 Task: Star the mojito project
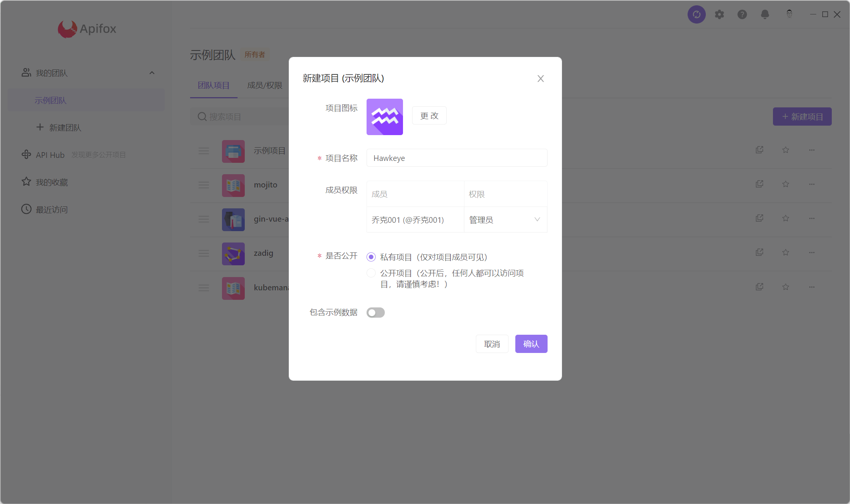[x=785, y=184]
